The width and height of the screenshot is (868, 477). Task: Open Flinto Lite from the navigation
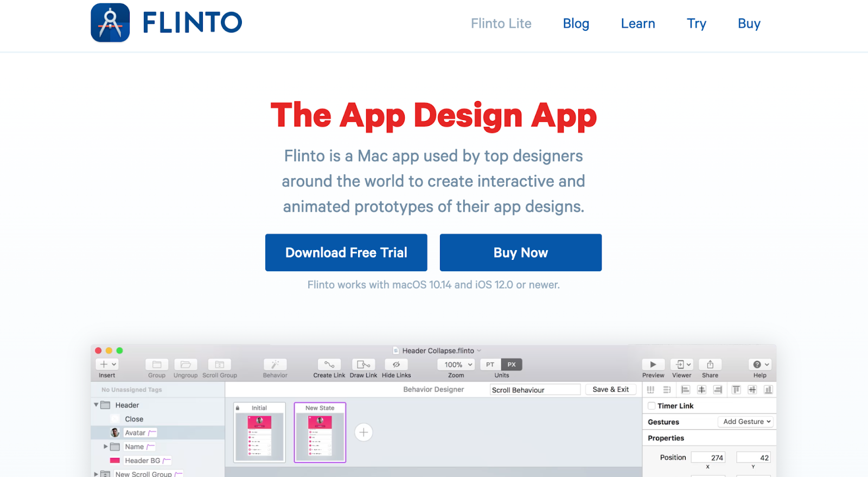tap(501, 24)
